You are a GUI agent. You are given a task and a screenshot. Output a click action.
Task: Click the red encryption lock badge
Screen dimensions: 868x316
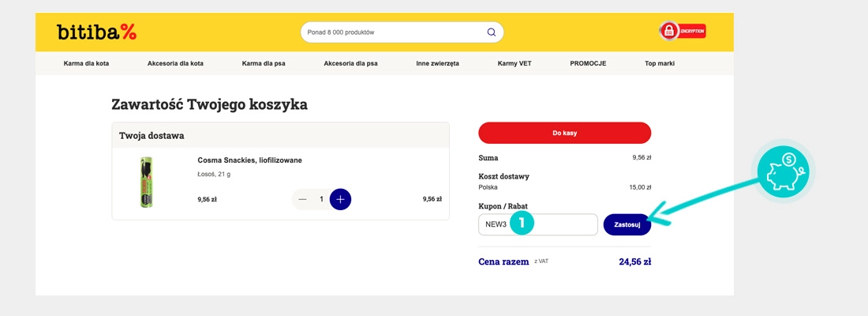[x=683, y=32]
